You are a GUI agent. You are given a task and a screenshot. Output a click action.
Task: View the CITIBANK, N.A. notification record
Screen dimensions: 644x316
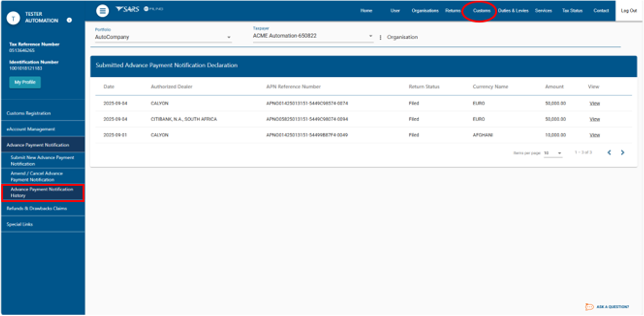click(x=594, y=119)
